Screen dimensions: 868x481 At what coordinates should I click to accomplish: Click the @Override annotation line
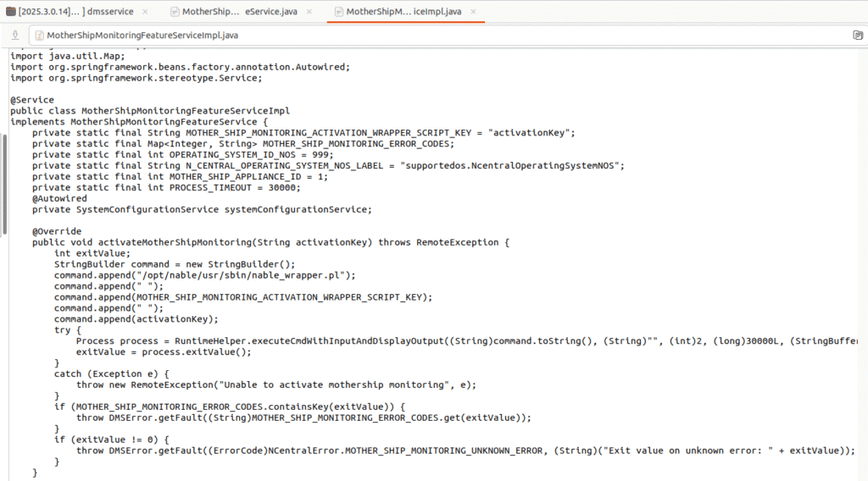[57, 231]
